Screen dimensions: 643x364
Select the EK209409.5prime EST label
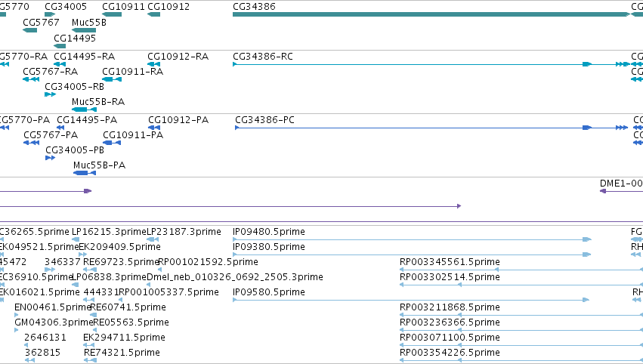[119, 247]
